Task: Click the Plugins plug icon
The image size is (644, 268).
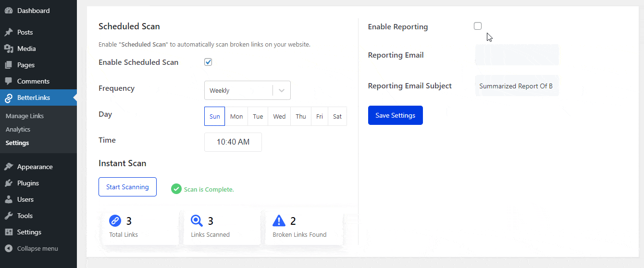Action: pos(9,183)
